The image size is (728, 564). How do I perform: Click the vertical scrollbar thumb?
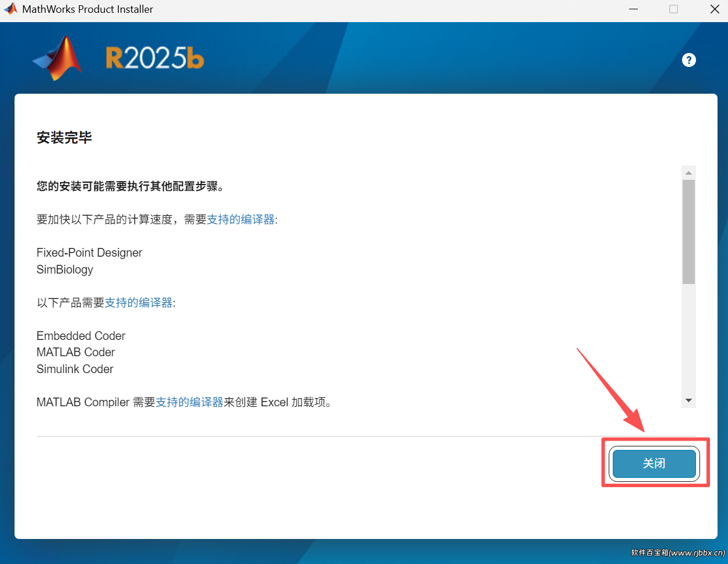tap(688, 232)
